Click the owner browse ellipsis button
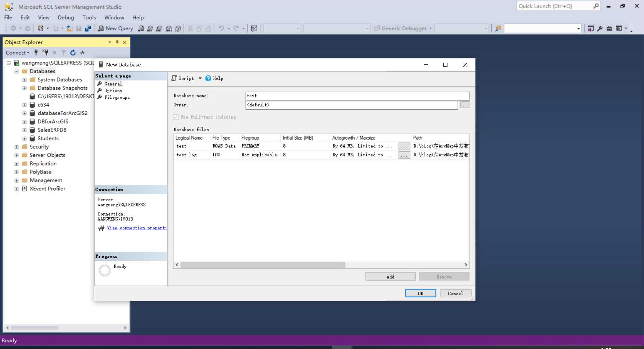The width and height of the screenshot is (644, 349). pos(465,105)
